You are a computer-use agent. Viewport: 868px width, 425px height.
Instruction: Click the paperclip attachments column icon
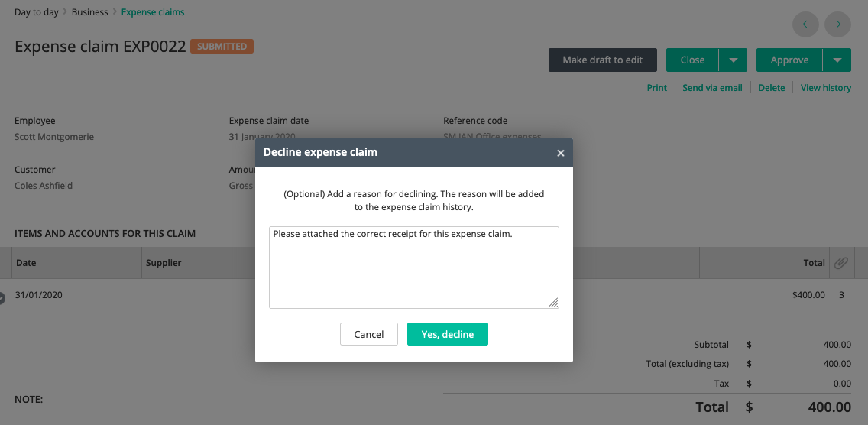[840, 263]
